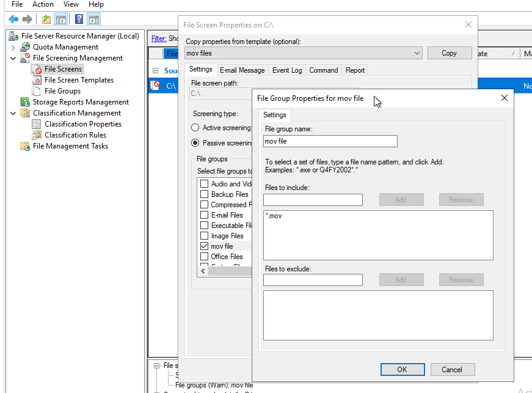
Task: Open Storage Reports Management icon
Action: (x=26, y=102)
